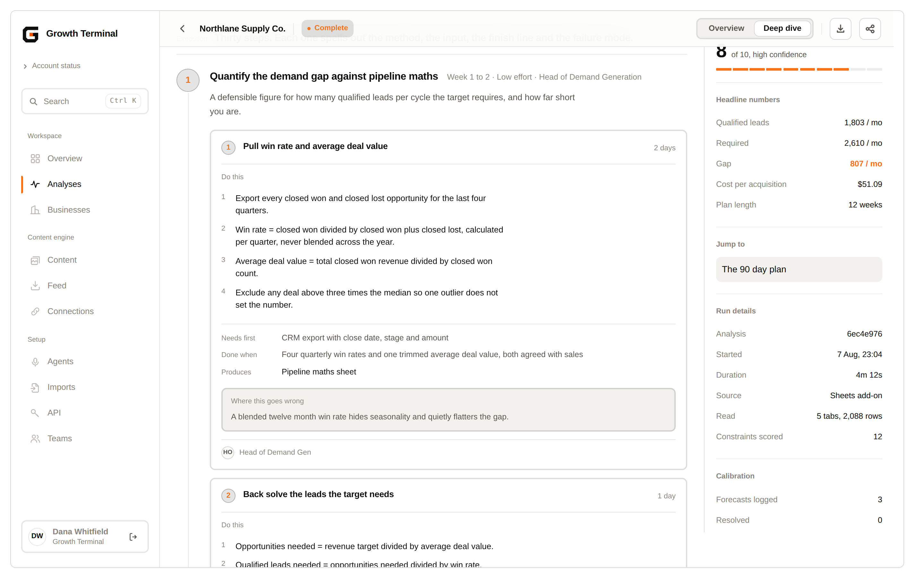Go back using the header chevron
This screenshot has width=924, height=578.
coord(183,29)
